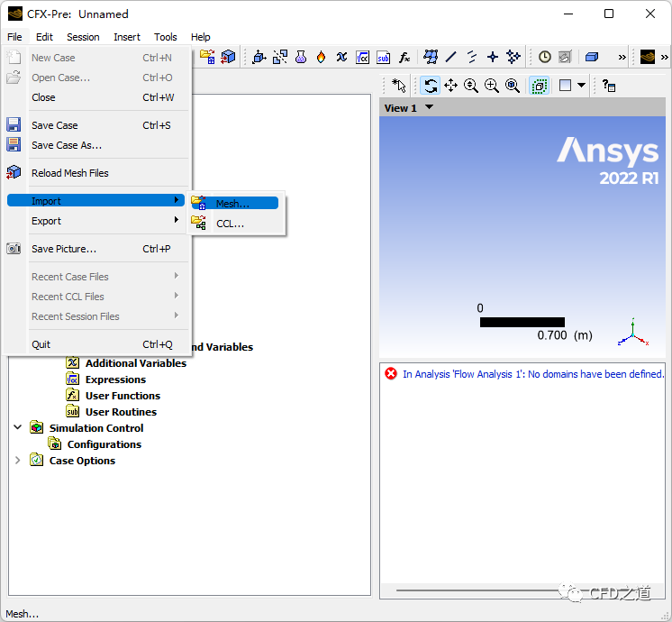The height and width of the screenshot is (622, 672).
Task: Click the red error icon in the messages panel
Action: point(391,373)
